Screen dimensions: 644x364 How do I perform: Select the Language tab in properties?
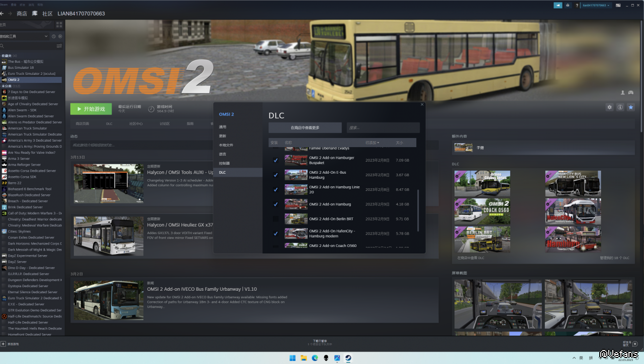coord(223,154)
